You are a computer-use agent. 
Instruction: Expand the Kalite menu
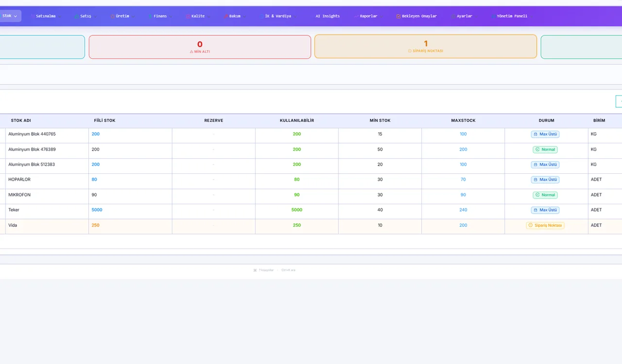click(x=198, y=16)
